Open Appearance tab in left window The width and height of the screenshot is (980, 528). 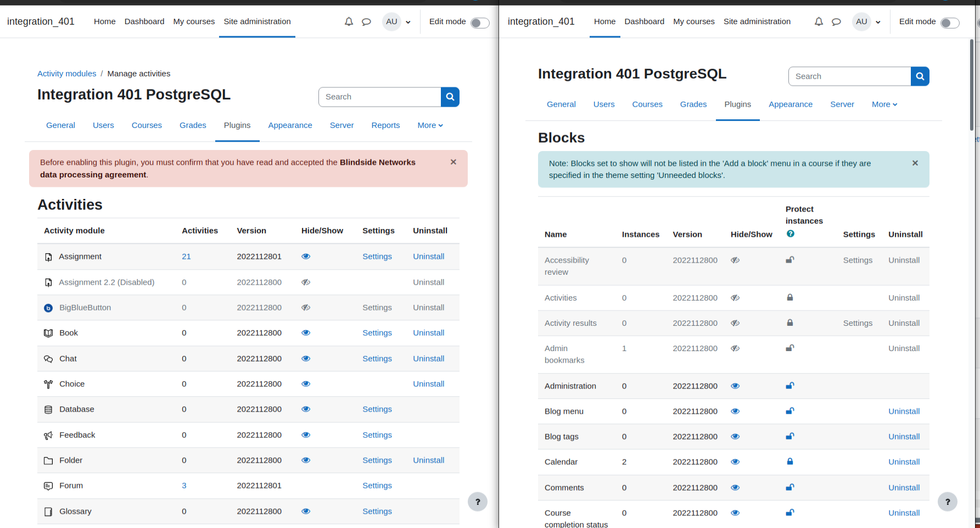click(290, 125)
